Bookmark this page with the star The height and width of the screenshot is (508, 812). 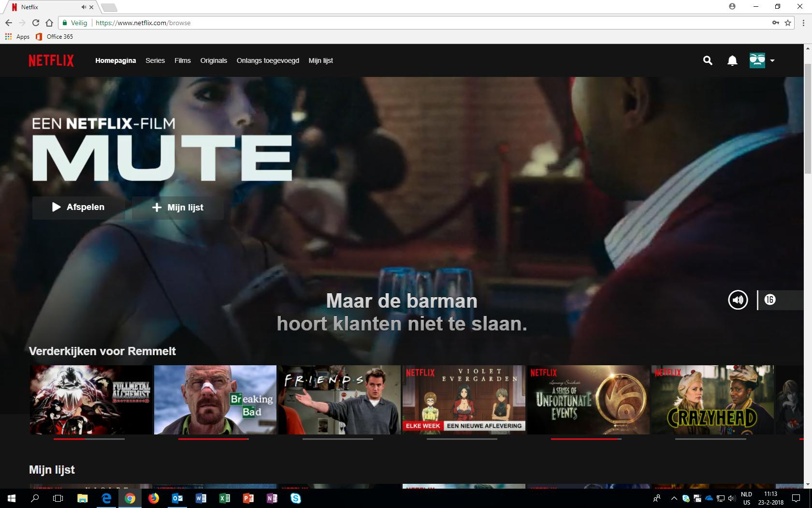click(x=788, y=23)
